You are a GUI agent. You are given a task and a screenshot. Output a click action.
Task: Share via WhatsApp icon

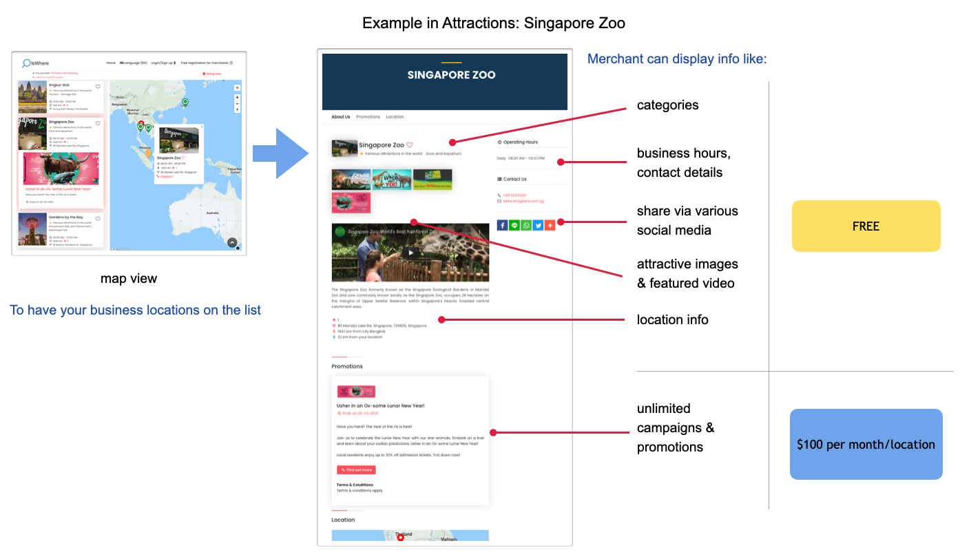[526, 225]
